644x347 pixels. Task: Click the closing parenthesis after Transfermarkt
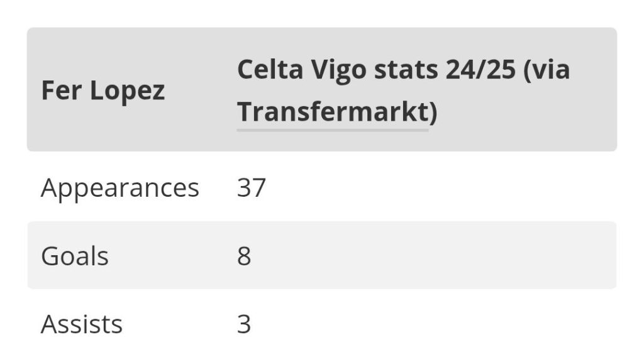point(433,113)
